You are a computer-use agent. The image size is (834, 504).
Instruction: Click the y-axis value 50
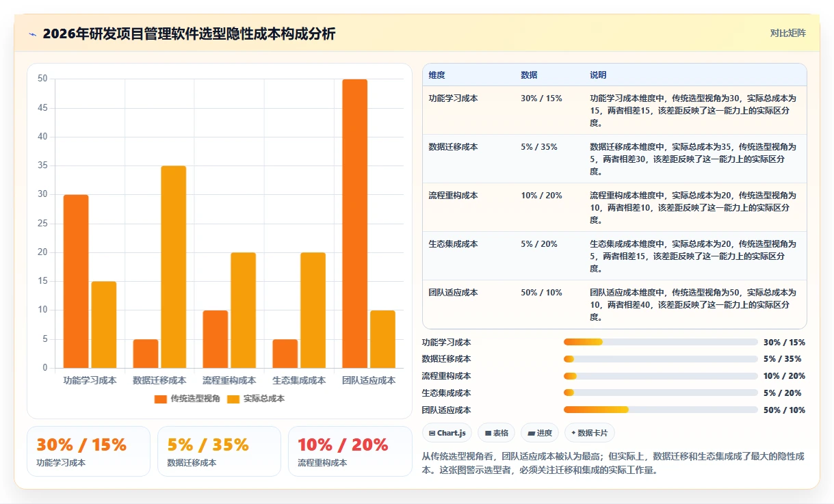[42, 79]
